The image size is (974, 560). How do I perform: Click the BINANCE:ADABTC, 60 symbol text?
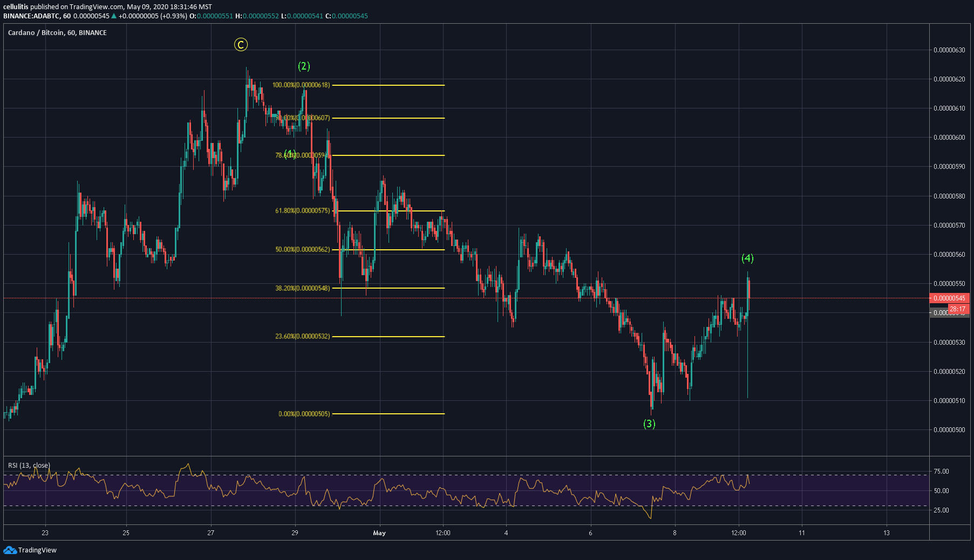37,16
